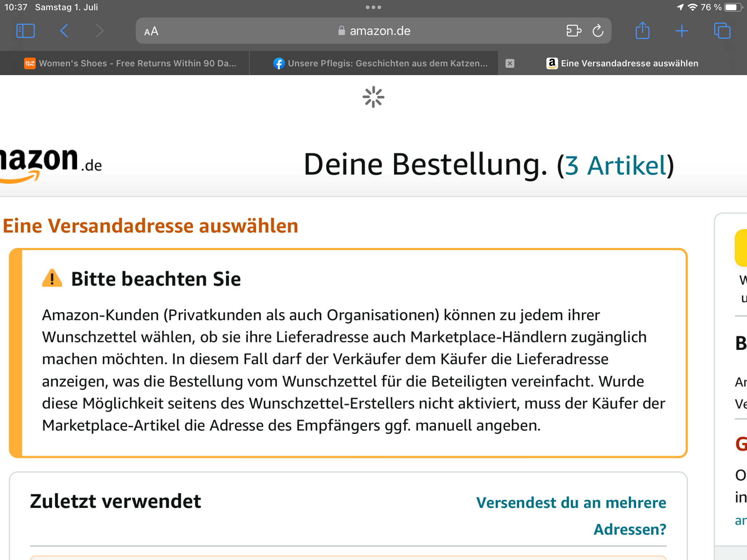Image resolution: width=747 pixels, height=560 pixels.
Task: Tap the Facebook favicon on second tab
Action: (x=279, y=63)
